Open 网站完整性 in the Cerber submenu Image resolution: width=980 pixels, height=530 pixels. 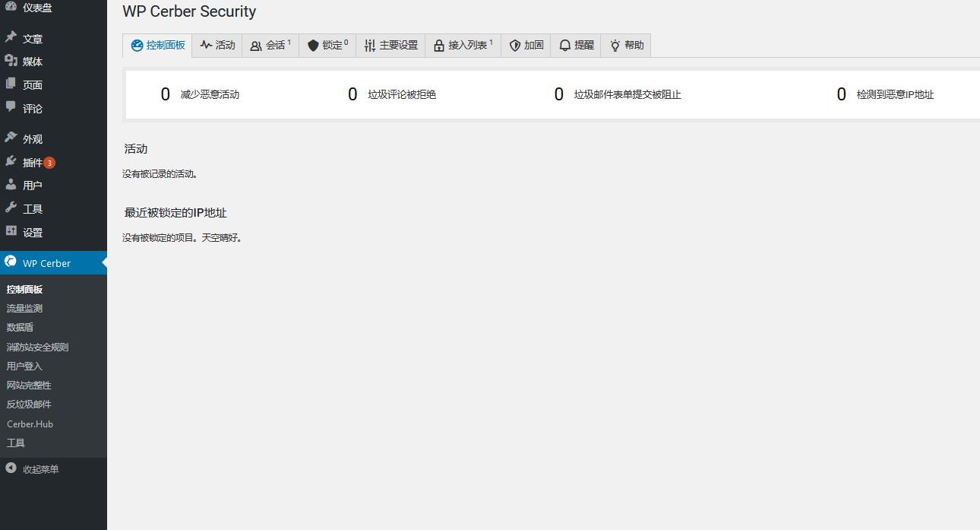[29, 385]
